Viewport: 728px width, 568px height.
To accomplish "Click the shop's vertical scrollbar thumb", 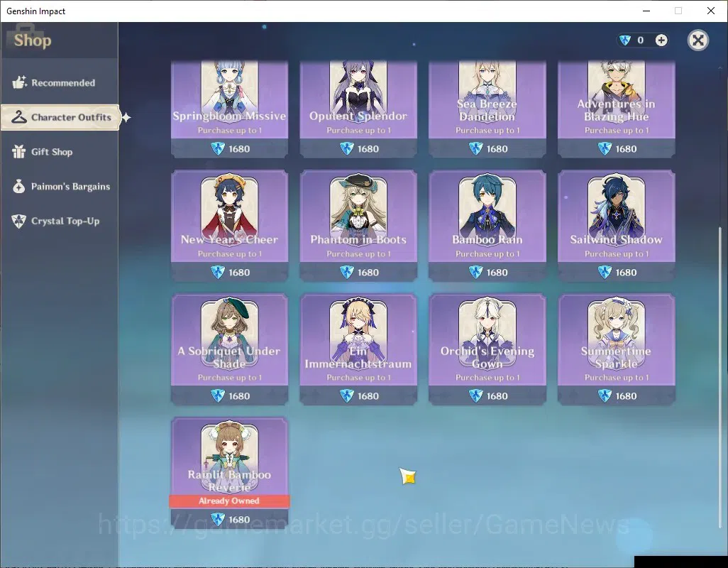I will [x=720, y=377].
